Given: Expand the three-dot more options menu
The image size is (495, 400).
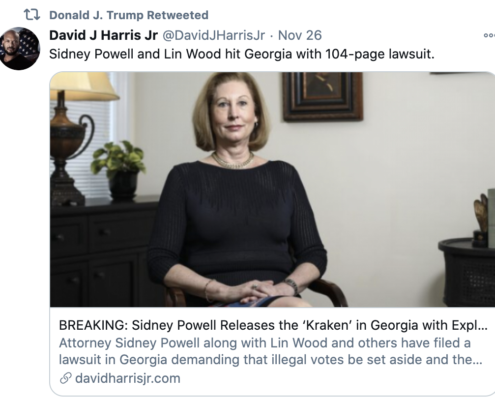Looking at the screenshot, I should 489,36.
